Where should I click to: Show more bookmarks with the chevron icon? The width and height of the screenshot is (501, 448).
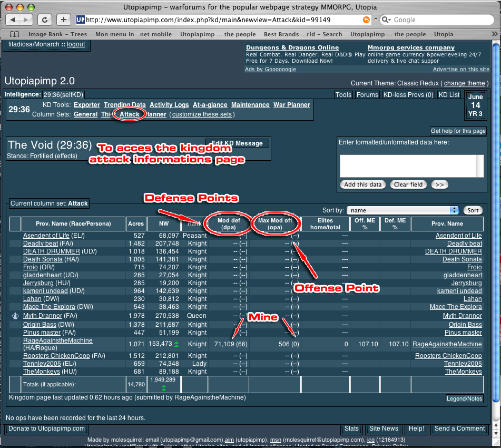coord(494,34)
